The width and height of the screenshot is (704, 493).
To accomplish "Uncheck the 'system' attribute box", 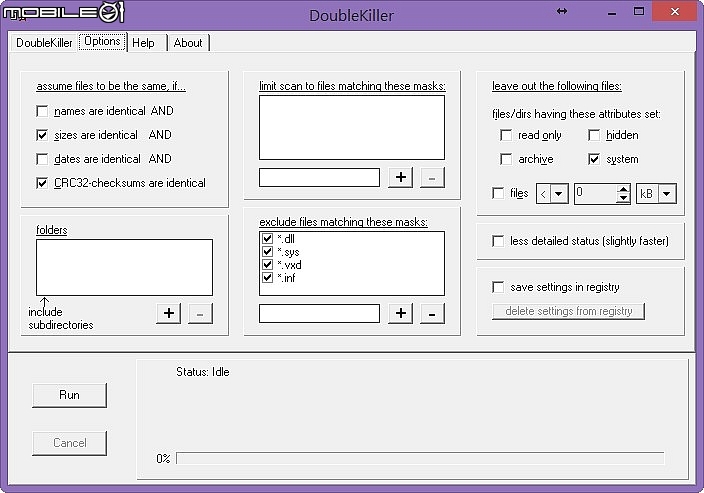I will 594,159.
